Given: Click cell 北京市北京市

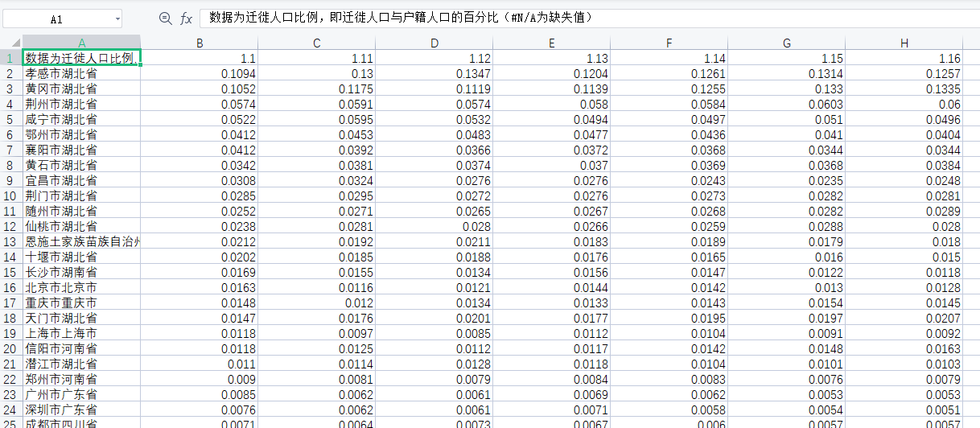Looking at the screenshot, I should (81, 287).
